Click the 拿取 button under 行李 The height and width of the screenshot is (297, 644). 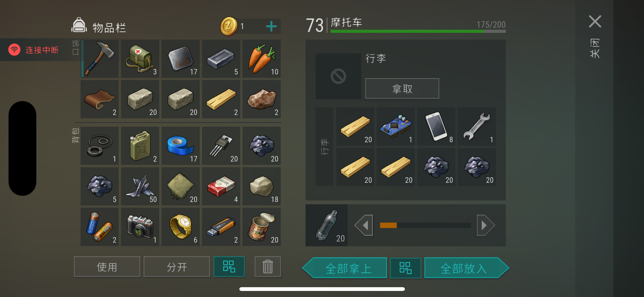coord(402,89)
